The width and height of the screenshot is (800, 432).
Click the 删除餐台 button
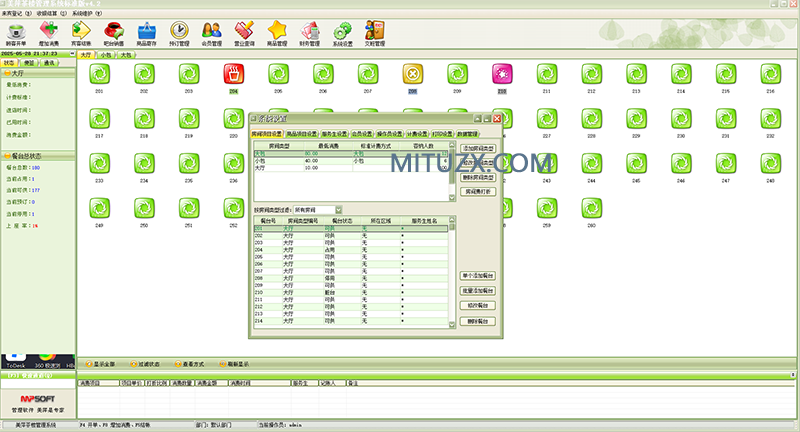[478, 321]
